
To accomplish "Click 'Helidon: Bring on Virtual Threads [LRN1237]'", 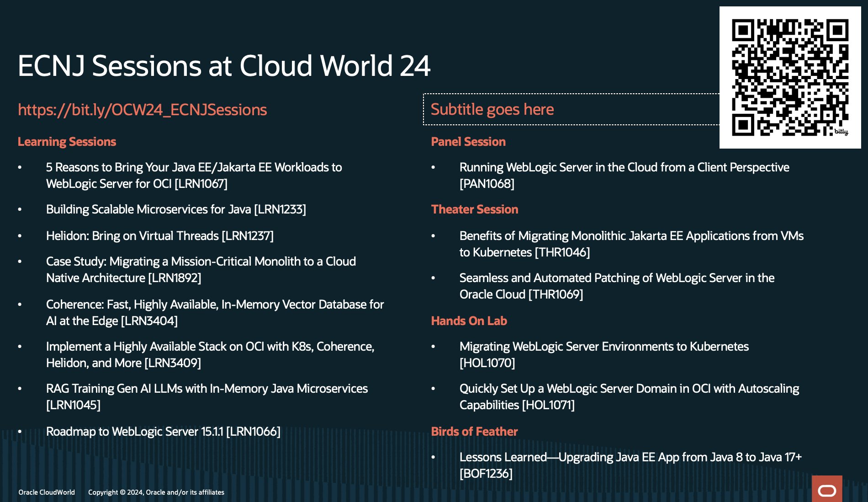I will (160, 236).
